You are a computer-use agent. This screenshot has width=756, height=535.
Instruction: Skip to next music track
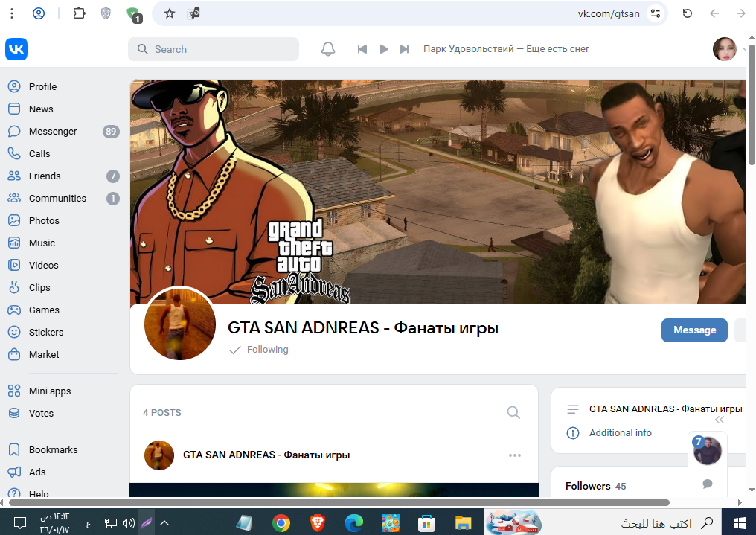[x=404, y=49]
